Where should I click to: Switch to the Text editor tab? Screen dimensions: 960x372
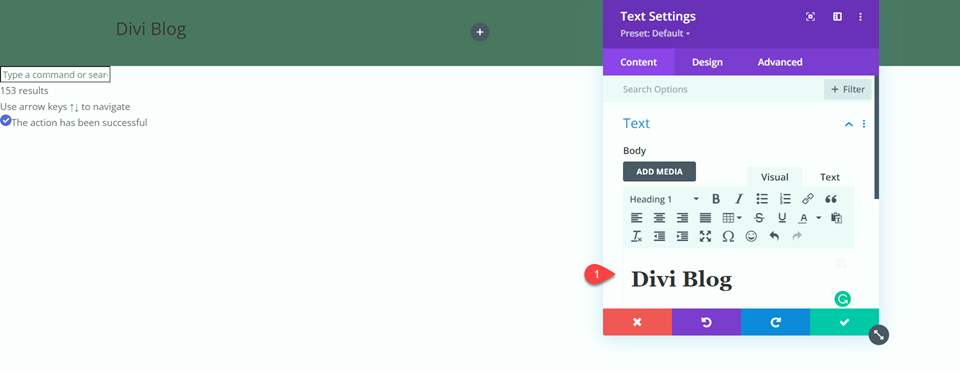coord(830,177)
